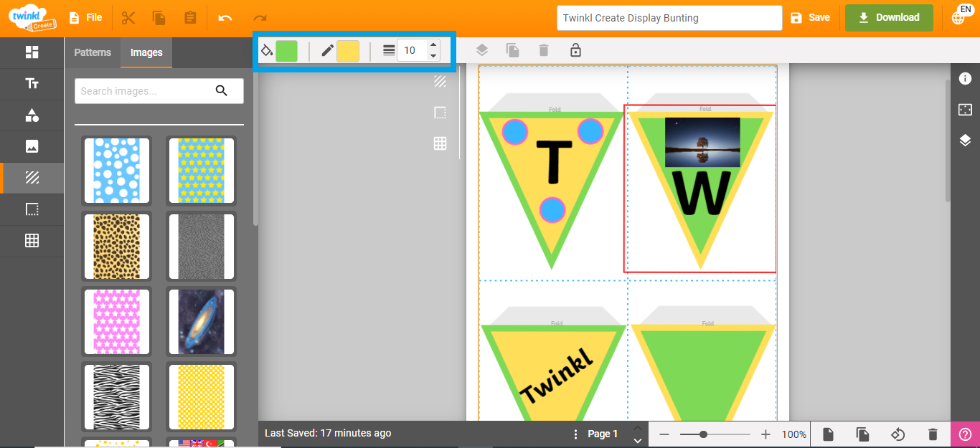
Task: Decrease outline width with down arrow
Action: pyautogui.click(x=433, y=56)
